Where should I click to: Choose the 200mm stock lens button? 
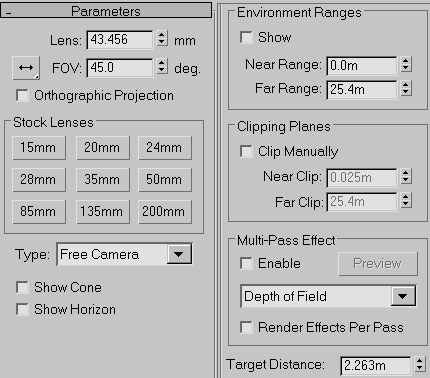[165, 212]
